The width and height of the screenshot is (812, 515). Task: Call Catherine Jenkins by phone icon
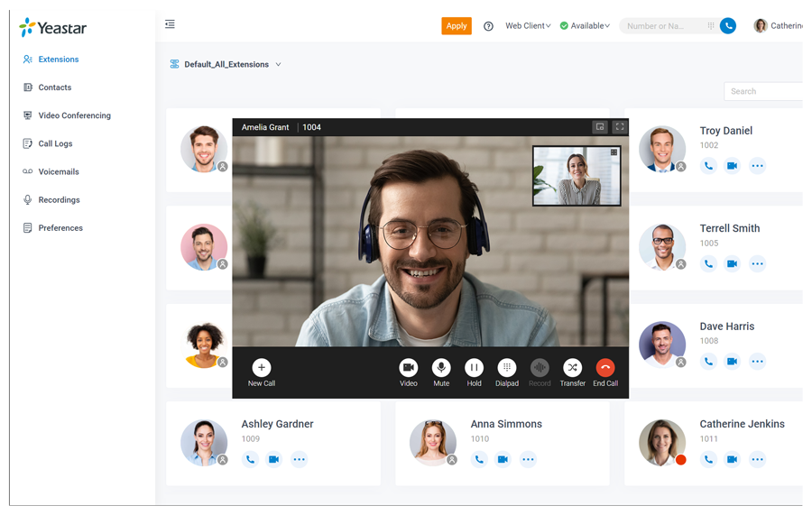708,459
